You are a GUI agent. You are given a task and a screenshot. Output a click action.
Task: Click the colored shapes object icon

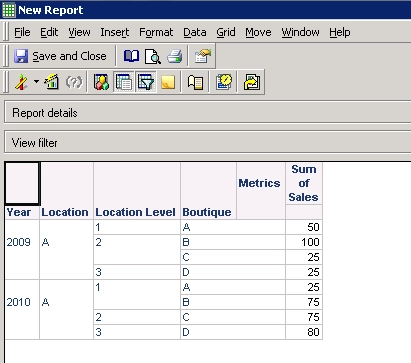101,82
